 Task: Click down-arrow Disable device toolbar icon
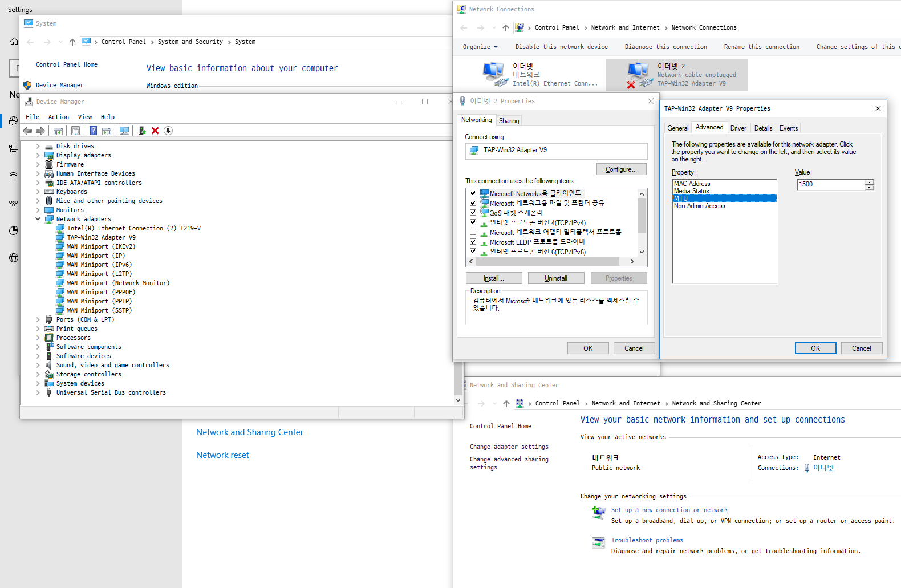pos(168,131)
